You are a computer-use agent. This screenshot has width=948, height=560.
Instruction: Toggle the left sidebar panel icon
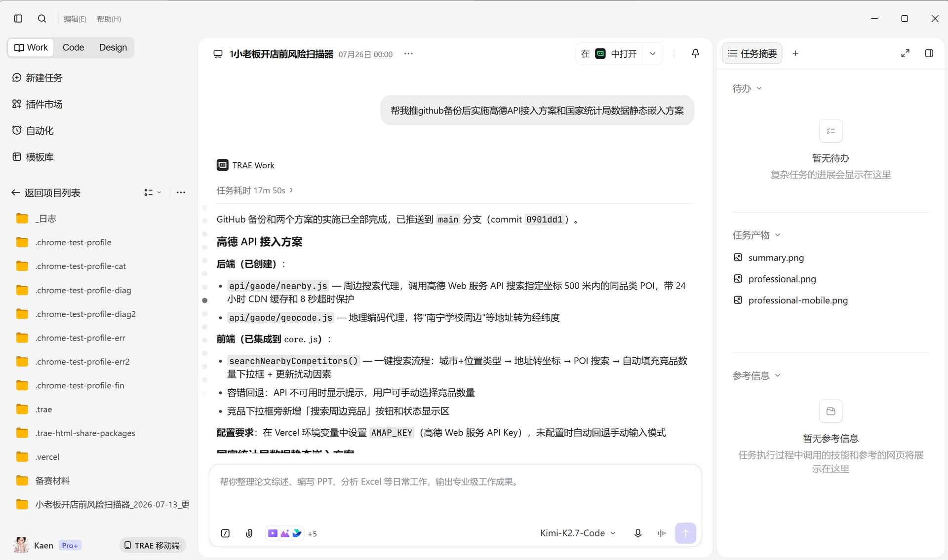point(18,19)
